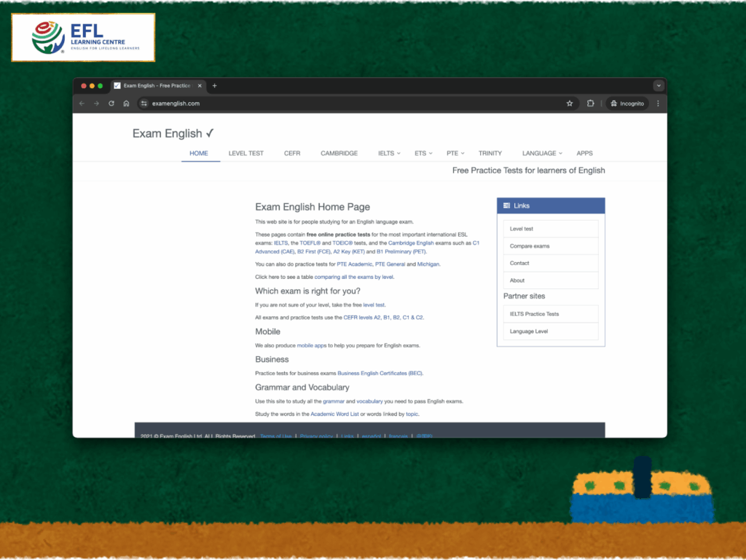Screen dimensions: 746x560
Task: Open the CEFR menu item
Action: (x=292, y=153)
